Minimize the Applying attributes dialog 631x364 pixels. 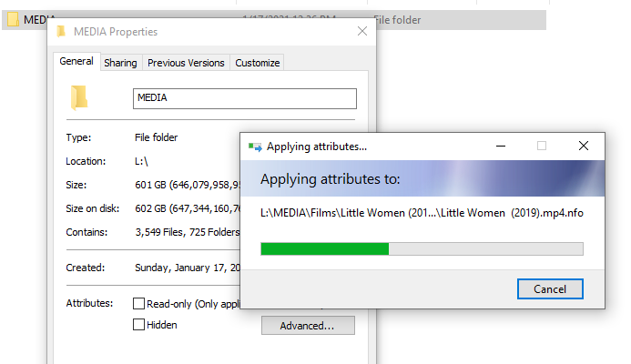pos(501,146)
